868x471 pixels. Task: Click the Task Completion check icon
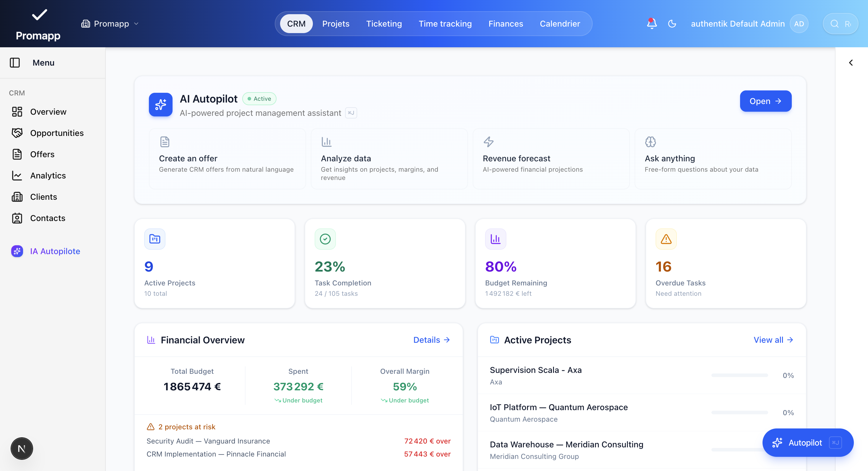(x=325, y=239)
